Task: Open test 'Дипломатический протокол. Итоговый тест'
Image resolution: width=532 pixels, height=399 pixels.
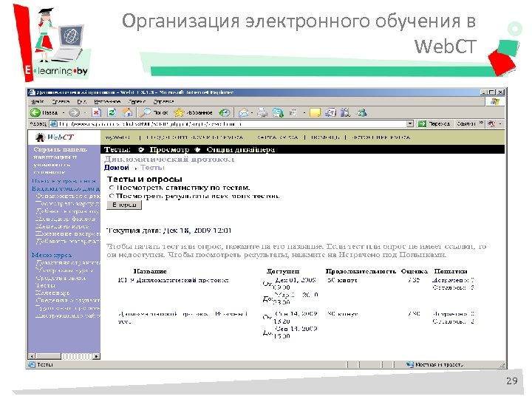Action: click(183, 317)
